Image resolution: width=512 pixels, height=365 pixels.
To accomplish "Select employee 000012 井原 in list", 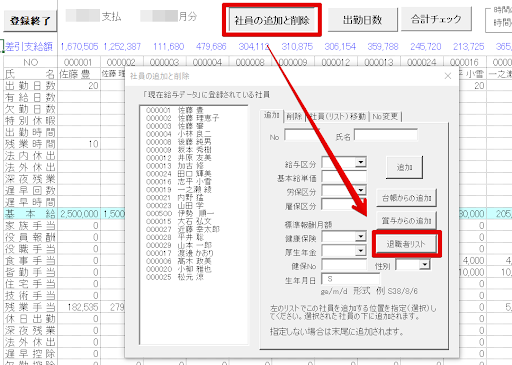I will click(x=178, y=158).
